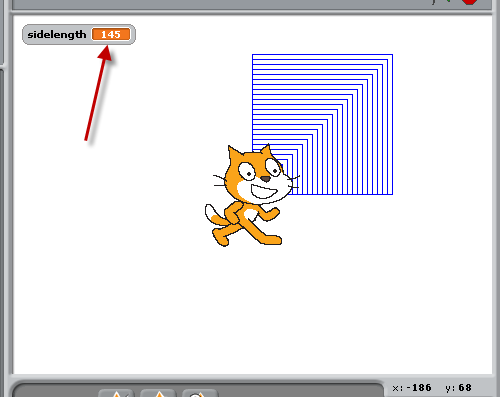The width and height of the screenshot is (500, 397).
Task: Click choose new sprite from file button
Action: point(158,393)
